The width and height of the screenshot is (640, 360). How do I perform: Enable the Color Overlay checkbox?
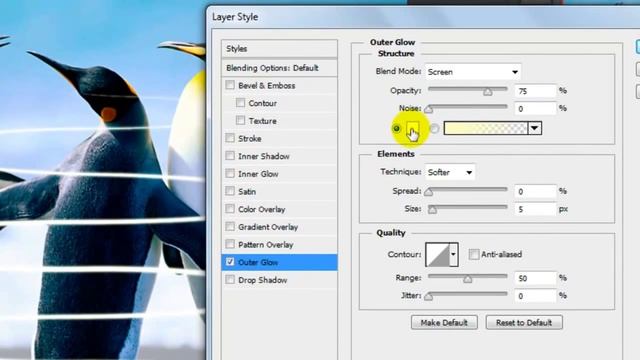click(230, 209)
